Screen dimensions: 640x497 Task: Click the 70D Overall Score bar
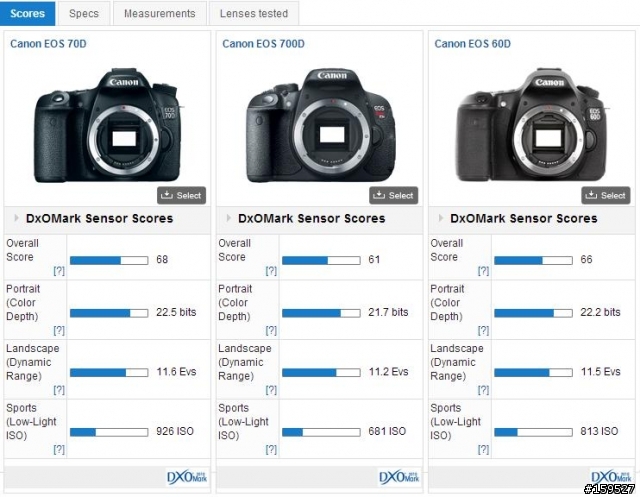109,260
